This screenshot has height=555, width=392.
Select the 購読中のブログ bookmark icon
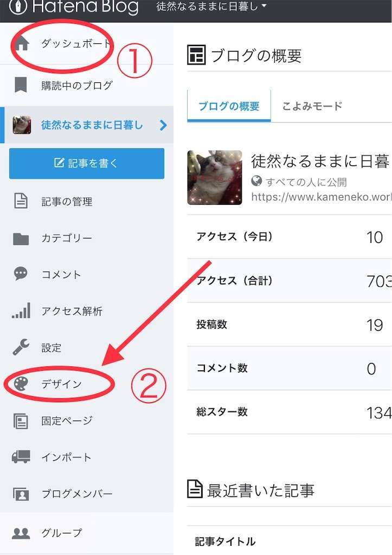[x=21, y=84]
